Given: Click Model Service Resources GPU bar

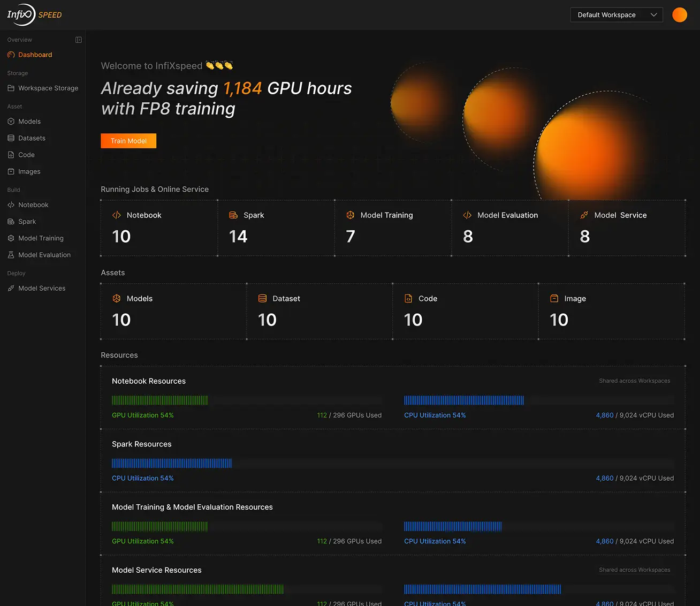Looking at the screenshot, I should [247, 589].
